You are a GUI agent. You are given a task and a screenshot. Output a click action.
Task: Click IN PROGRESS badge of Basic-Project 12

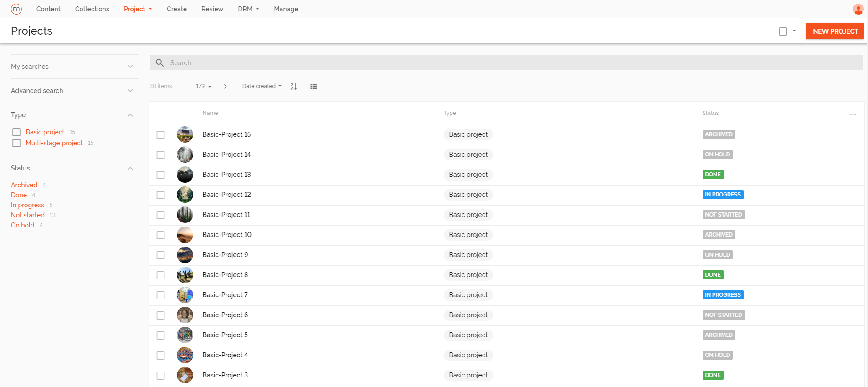click(723, 195)
